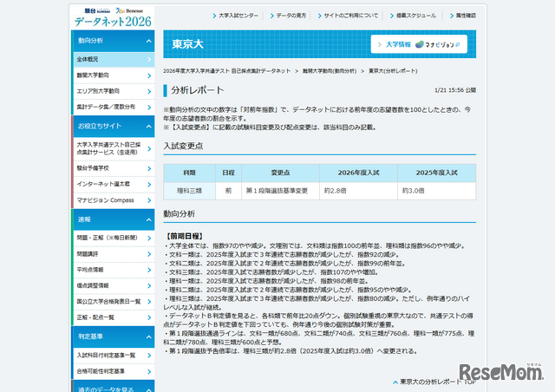Click the 理科三類 table cell
The image size is (555, 392).
[x=189, y=191]
